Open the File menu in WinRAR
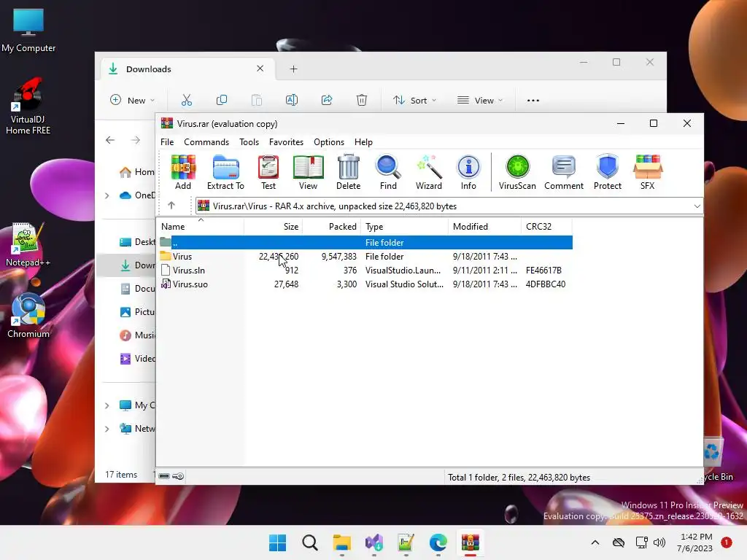747x560 pixels. 167,142
